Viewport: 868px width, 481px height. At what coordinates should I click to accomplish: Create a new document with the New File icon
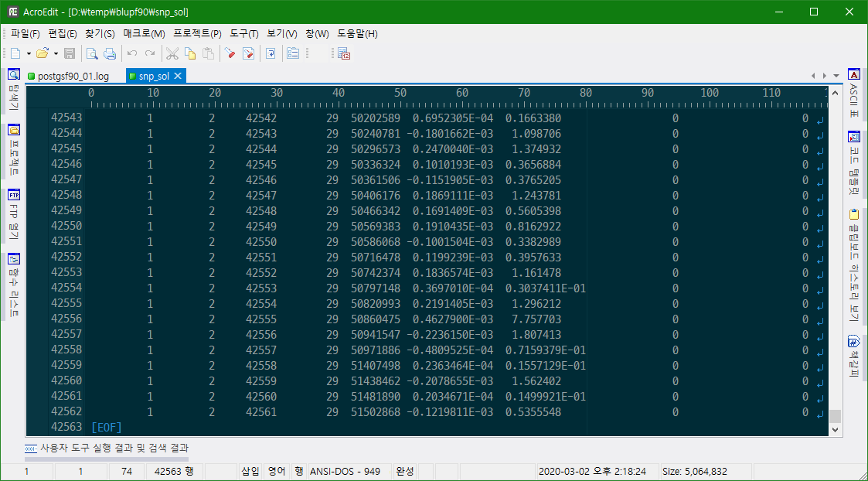point(15,54)
